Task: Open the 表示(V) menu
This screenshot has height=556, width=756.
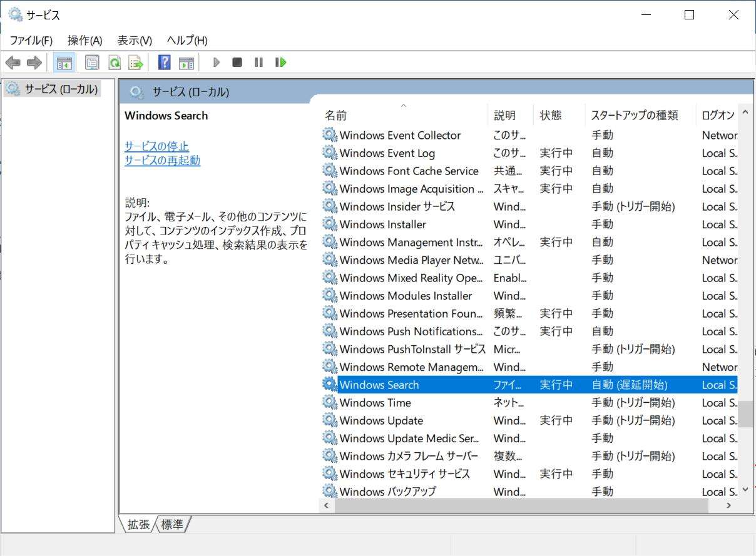Action: [135, 41]
